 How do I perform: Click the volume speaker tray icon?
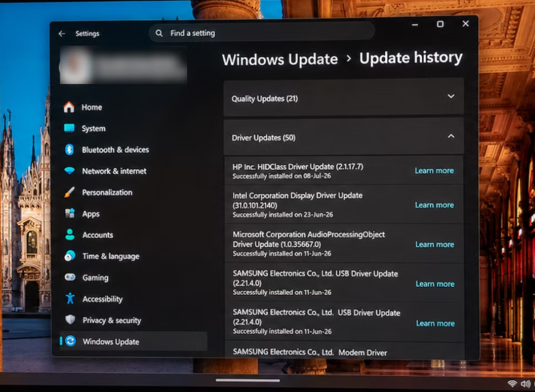(526, 384)
